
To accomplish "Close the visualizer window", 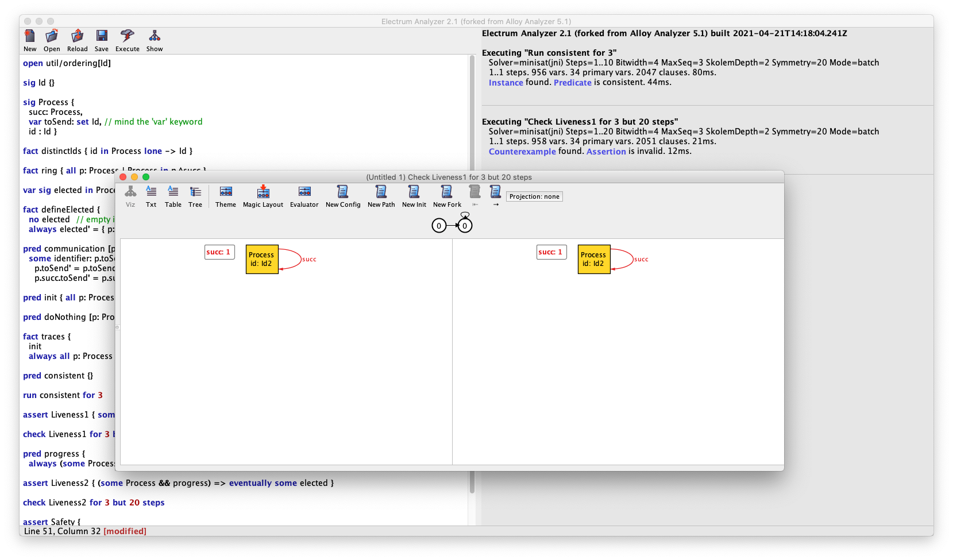I will [123, 177].
